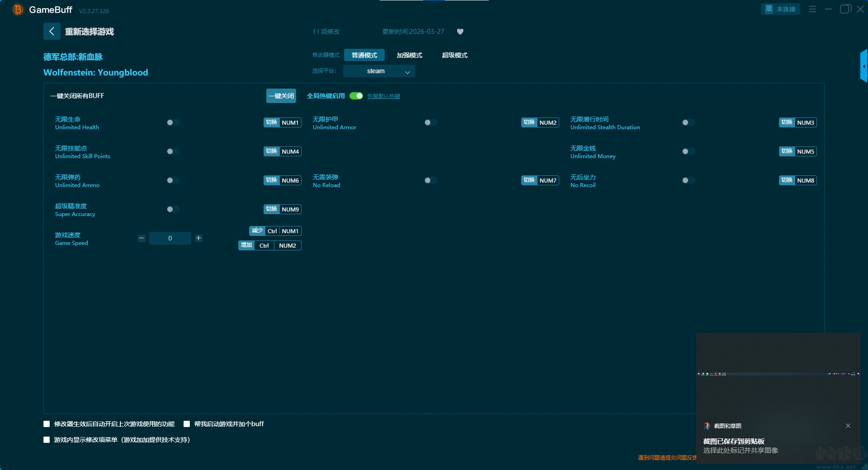
Task: Click the NUM7 hotkey for No Reload
Action: (548, 180)
